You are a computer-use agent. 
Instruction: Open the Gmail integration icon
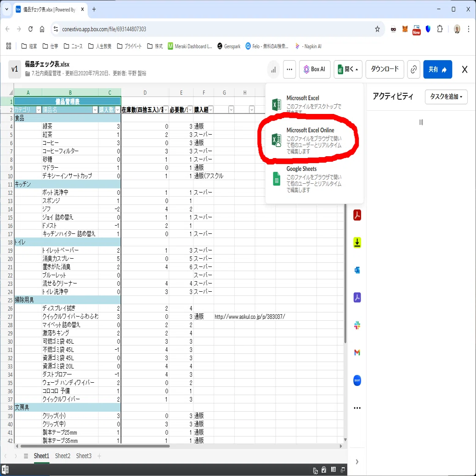click(357, 352)
